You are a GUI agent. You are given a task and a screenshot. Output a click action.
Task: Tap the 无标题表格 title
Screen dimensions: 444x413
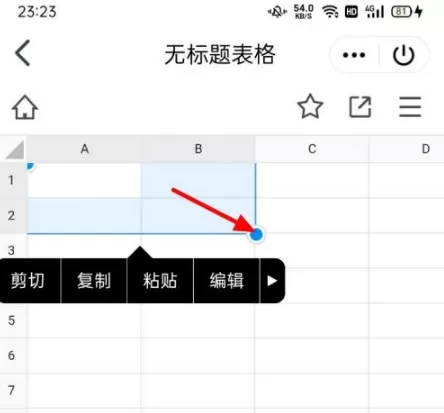click(x=220, y=55)
